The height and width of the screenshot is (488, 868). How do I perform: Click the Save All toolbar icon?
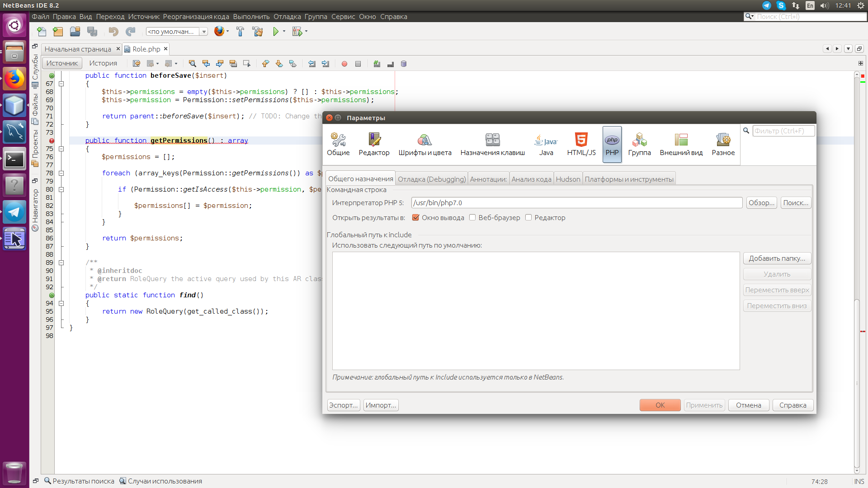click(92, 32)
